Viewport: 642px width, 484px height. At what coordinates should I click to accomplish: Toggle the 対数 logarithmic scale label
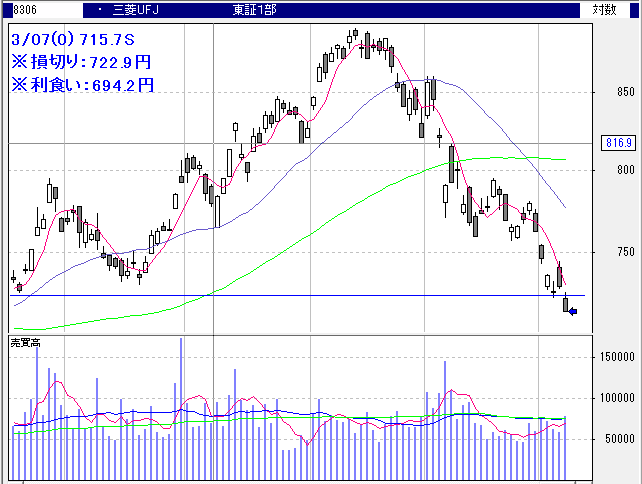(x=604, y=9)
